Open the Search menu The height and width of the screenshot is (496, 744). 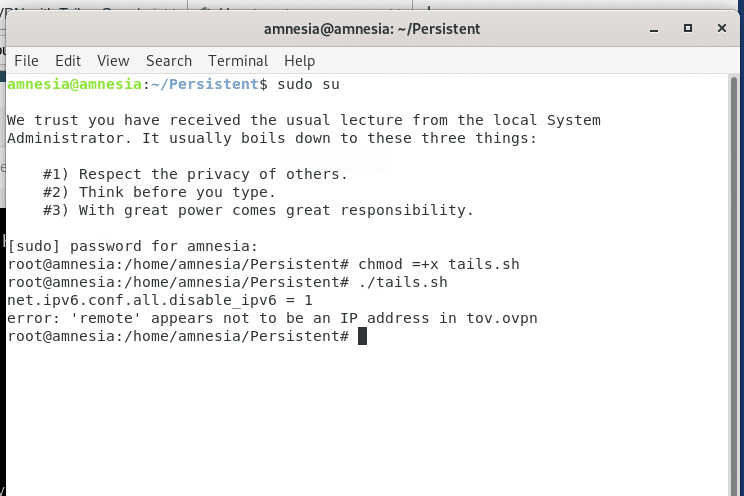pyautogui.click(x=169, y=61)
